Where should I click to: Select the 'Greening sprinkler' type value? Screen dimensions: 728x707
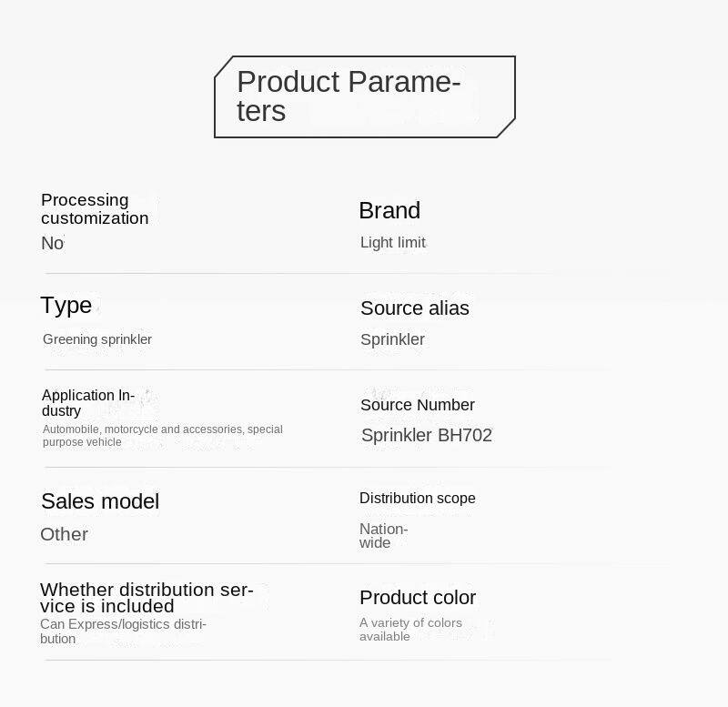click(x=97, y=339)
